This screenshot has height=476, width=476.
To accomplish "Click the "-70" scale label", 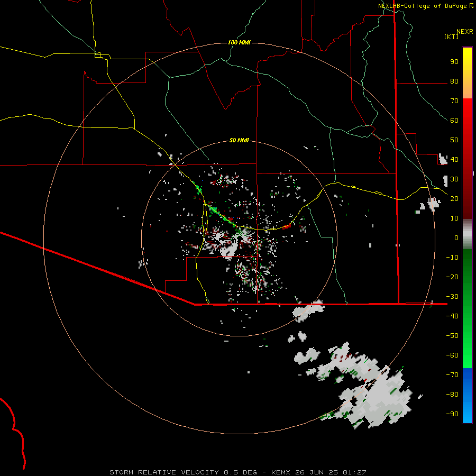I will pos(452,375).
